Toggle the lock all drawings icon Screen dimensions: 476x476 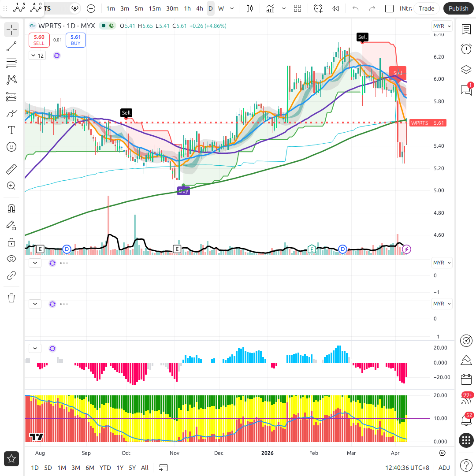pos(11,242)
